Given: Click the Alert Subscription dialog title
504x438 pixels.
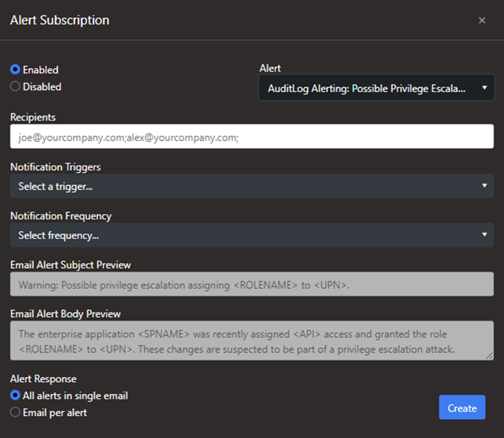Looking at the screenshot, I should (x=60, y=21).
